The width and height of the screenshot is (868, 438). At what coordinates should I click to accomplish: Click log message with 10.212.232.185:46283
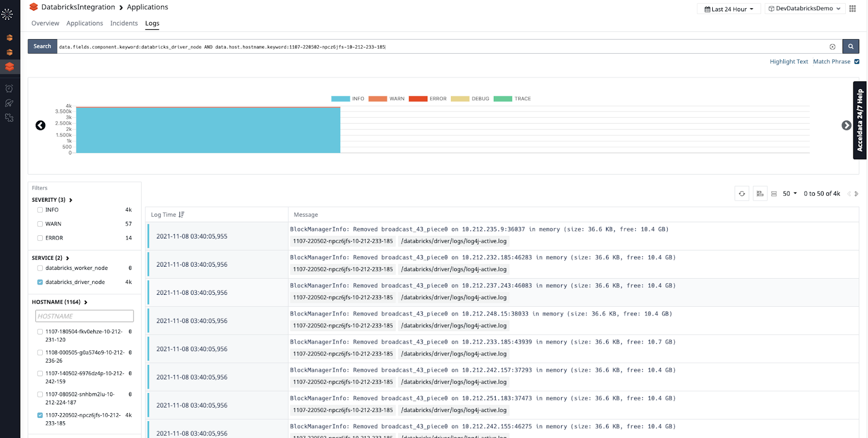[x=483, y=257]
